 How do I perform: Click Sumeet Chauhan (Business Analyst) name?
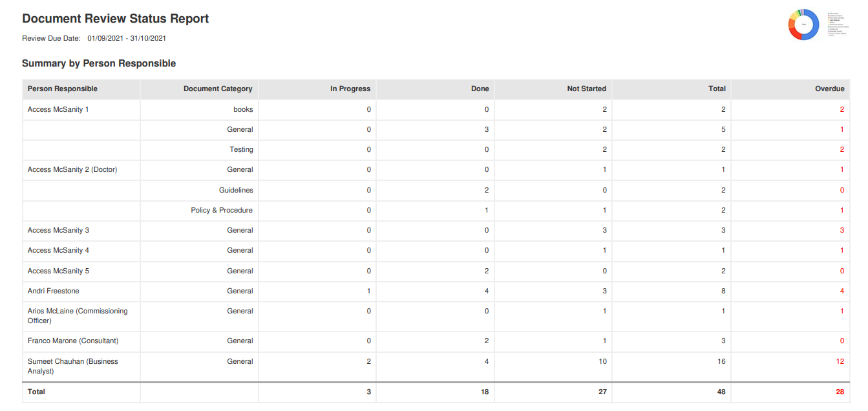point(73,366)
